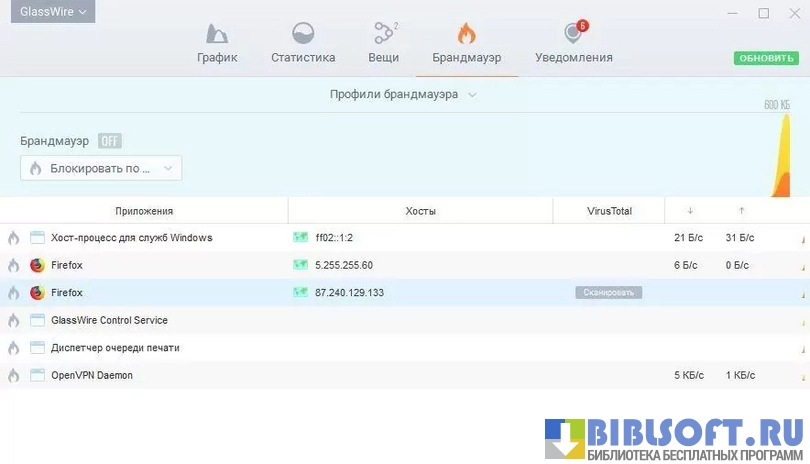This screenshot has height=464, width=810.
Task: Click the green ОБНОВИТЬ button
Action: 766,58
